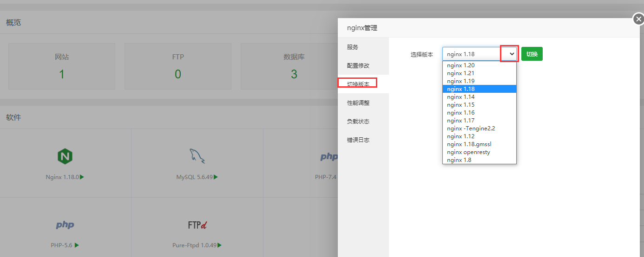Click the Nginx logo icon
644x257 pixels.
click(66, 157)
